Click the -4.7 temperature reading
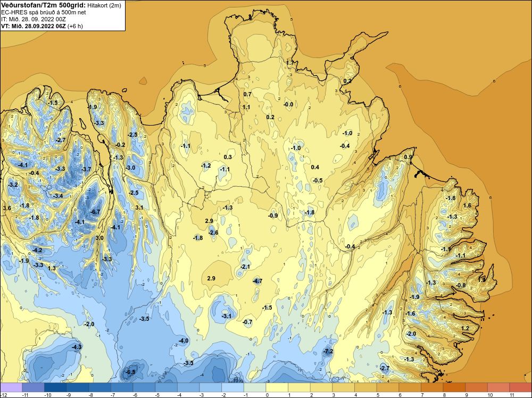 pyautogui.click(x=257, y=281)
